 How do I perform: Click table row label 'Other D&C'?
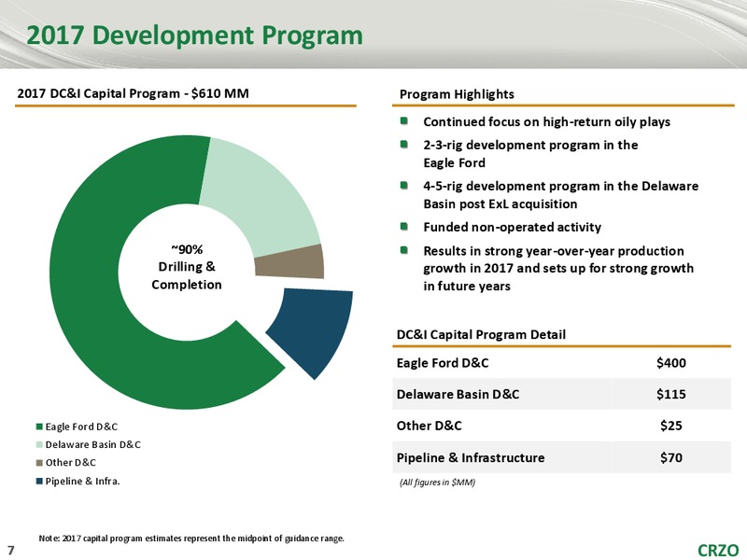[430, 426]
